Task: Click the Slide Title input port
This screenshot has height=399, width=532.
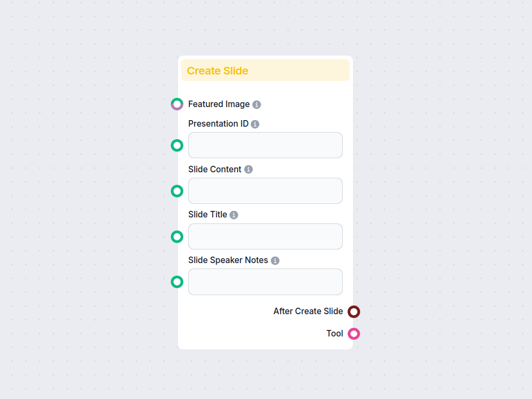Action: 176,236
